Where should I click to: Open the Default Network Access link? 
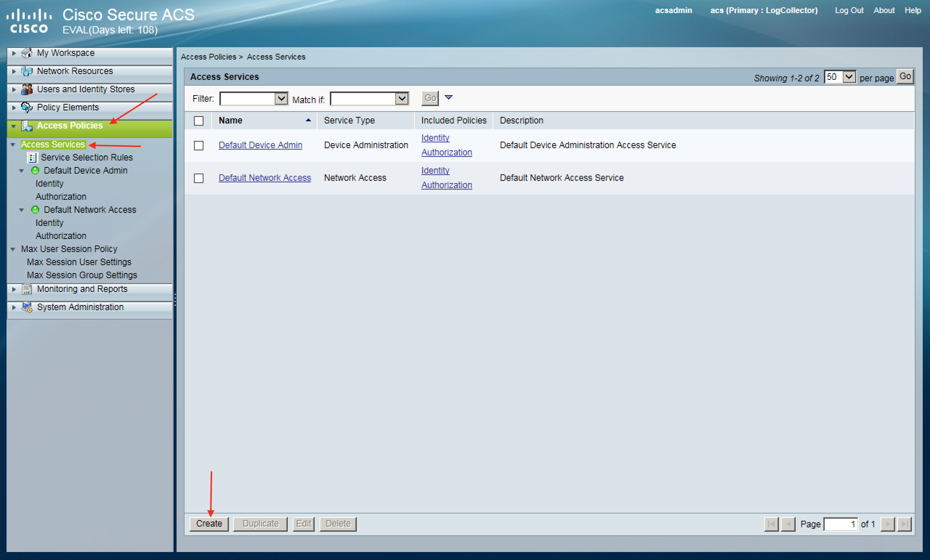tap(264, 178)
